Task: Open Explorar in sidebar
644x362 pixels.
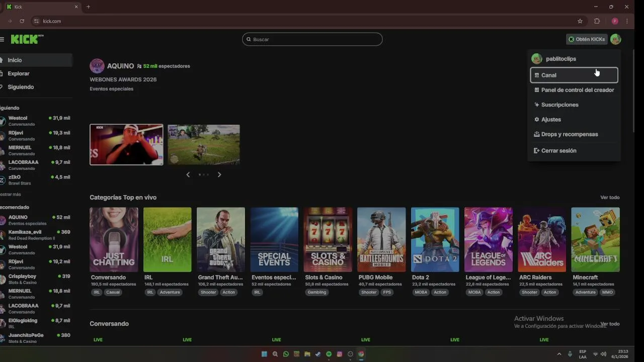Action: 36,73
